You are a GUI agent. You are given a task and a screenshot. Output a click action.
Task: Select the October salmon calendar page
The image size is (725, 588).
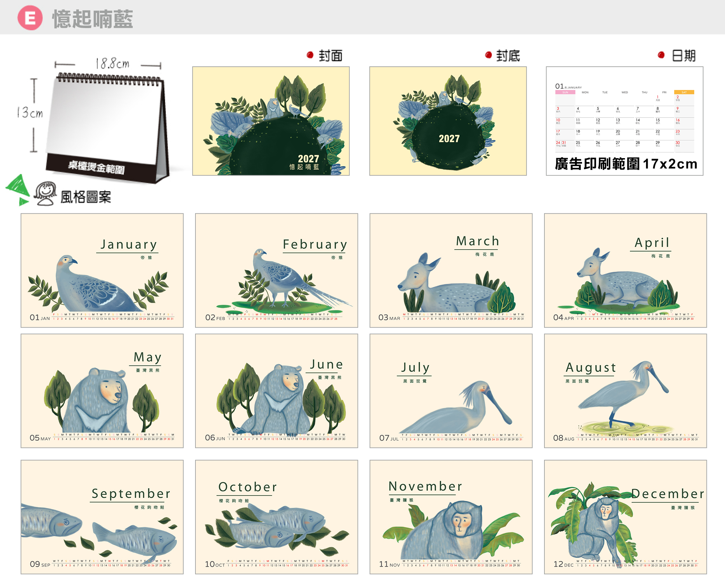point(277,517)
